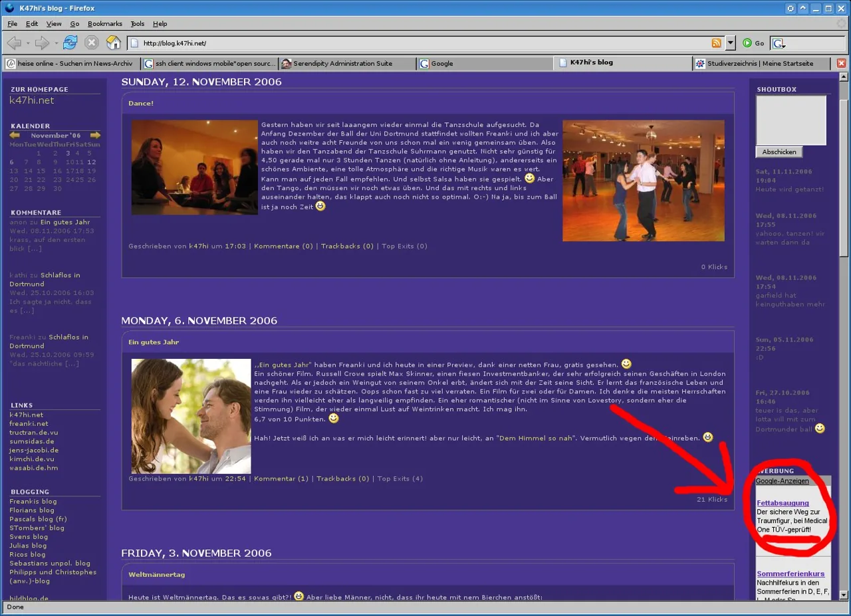Click the RSS feed icon in address bar

click(x=716, y=43)
